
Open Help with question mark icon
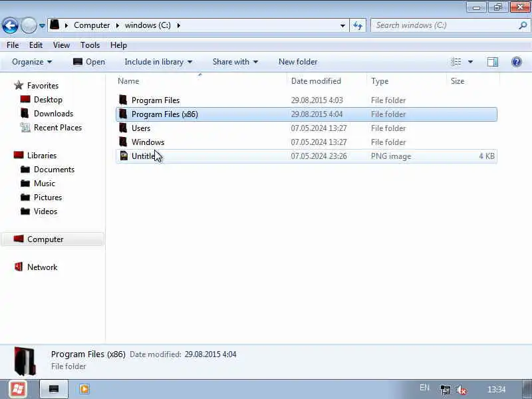(x=517, y=62)
